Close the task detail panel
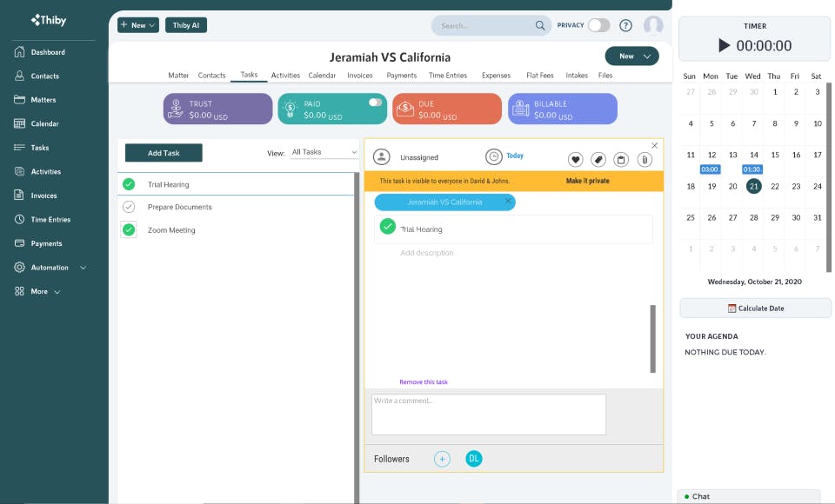The image size is (835, 504). (x=654, y=145)
